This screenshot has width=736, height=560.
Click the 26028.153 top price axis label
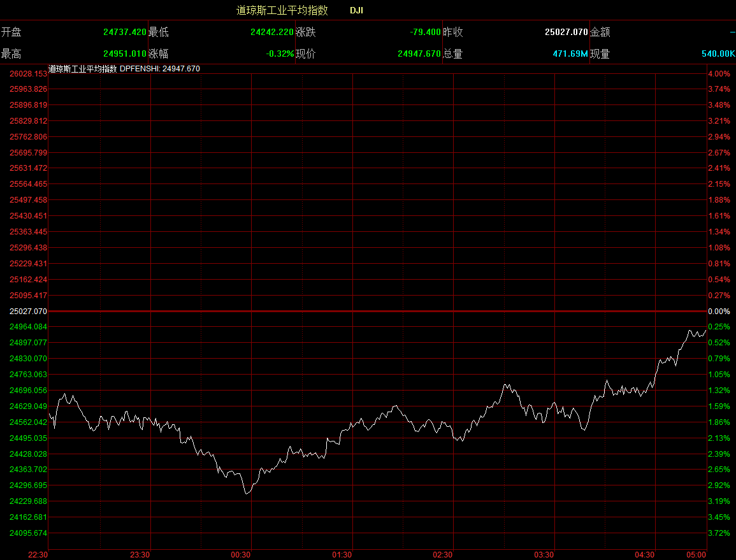pyautogui.click(x=29, y=74)
